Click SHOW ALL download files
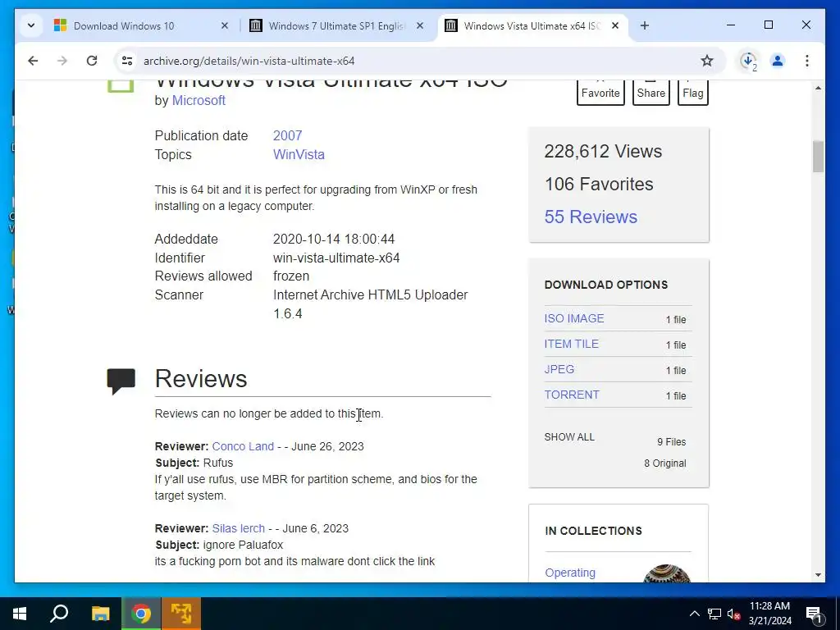This screenshot has width=840, height=630. (569, 437)
